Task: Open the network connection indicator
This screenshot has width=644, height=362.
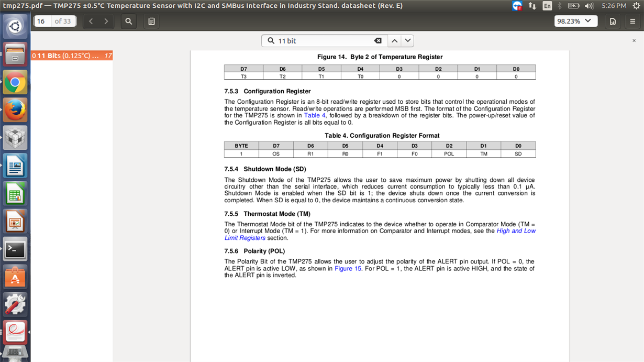Action: [x=532, y=6]
